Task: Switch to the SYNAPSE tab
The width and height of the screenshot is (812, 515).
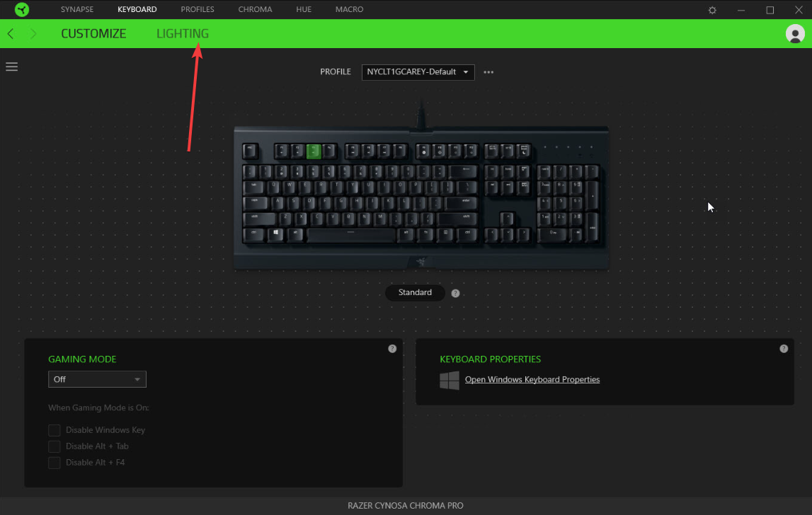Action: [77, 9]
